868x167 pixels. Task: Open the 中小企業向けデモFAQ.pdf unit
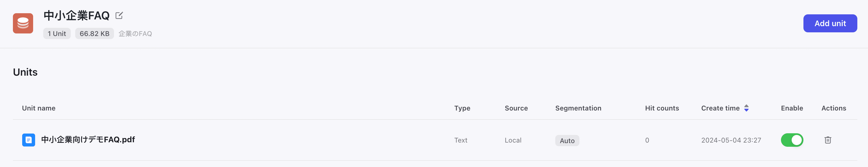click(x=88, y=140)
